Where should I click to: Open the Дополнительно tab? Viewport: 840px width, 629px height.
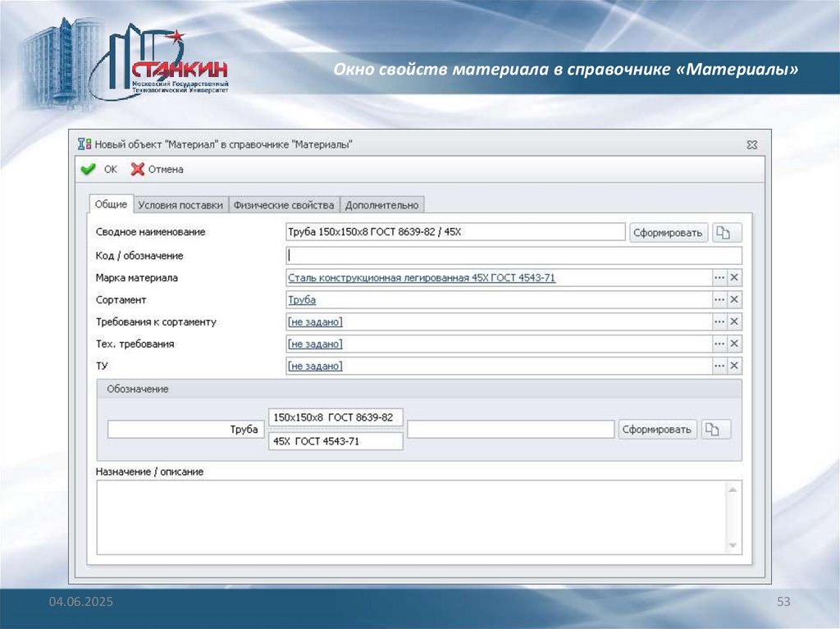[x=382, y=205]
